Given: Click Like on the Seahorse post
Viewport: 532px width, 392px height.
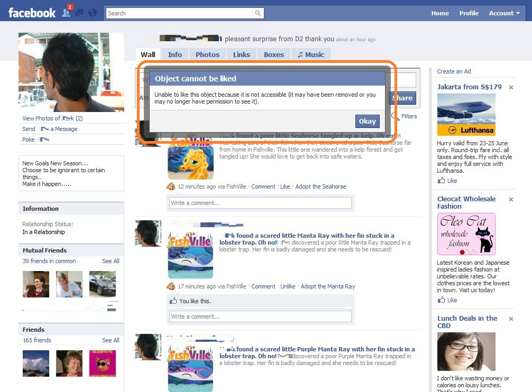Looking at the screenshot, I should tap(285, 186).
